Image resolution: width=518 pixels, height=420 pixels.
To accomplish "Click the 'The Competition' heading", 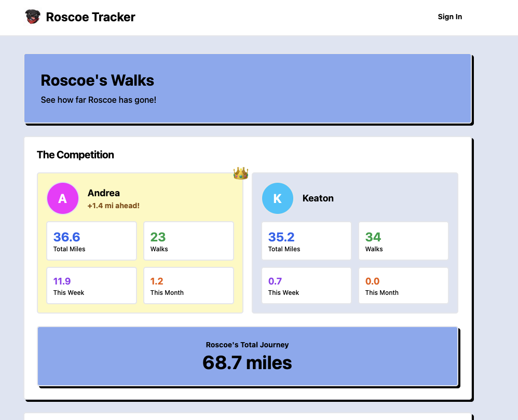I will (75, 155).
